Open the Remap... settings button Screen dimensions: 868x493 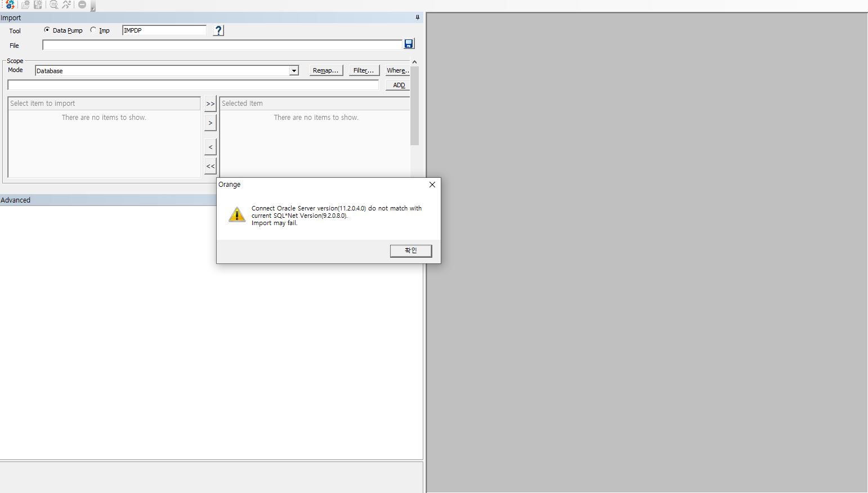click(325, 70)
